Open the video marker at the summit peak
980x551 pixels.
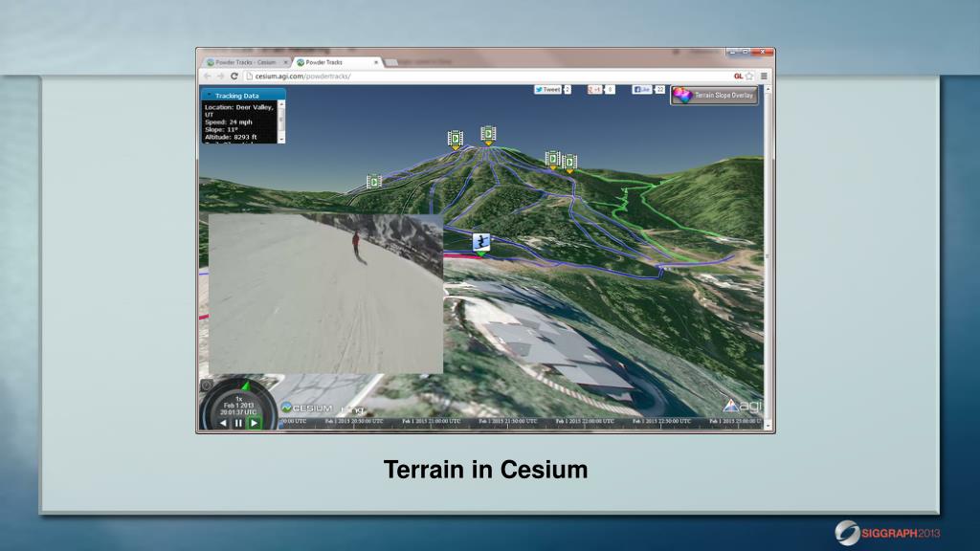pyautogui.click(x=488, y=135)
